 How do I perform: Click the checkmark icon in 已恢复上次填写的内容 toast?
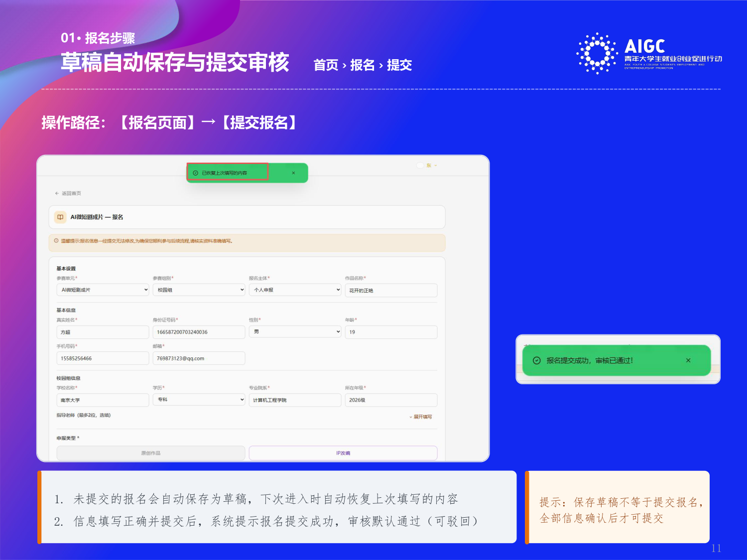pyautogui.click(x=195, y=173)
